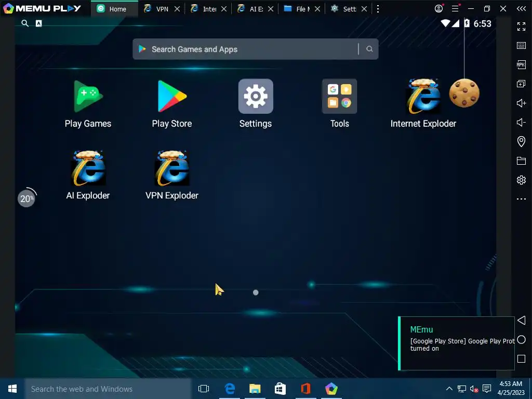Open Office from the taskbar

(x=305, y=389)
